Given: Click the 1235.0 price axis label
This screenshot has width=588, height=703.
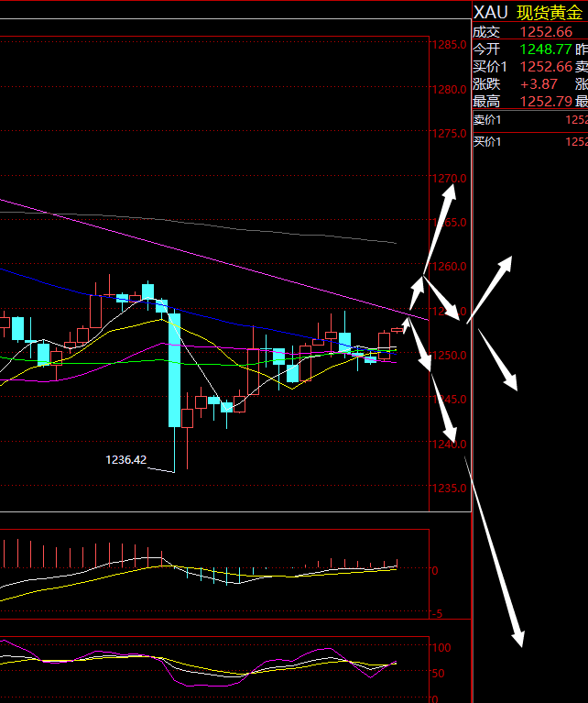Looking at the screenshot, I should point(449,488).
